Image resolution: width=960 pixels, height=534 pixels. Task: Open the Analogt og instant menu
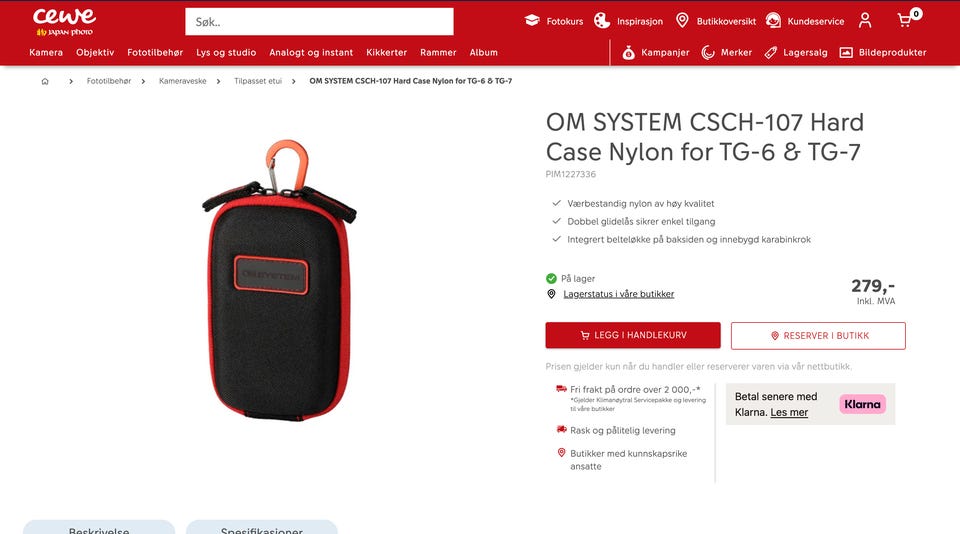click(311, 53)
